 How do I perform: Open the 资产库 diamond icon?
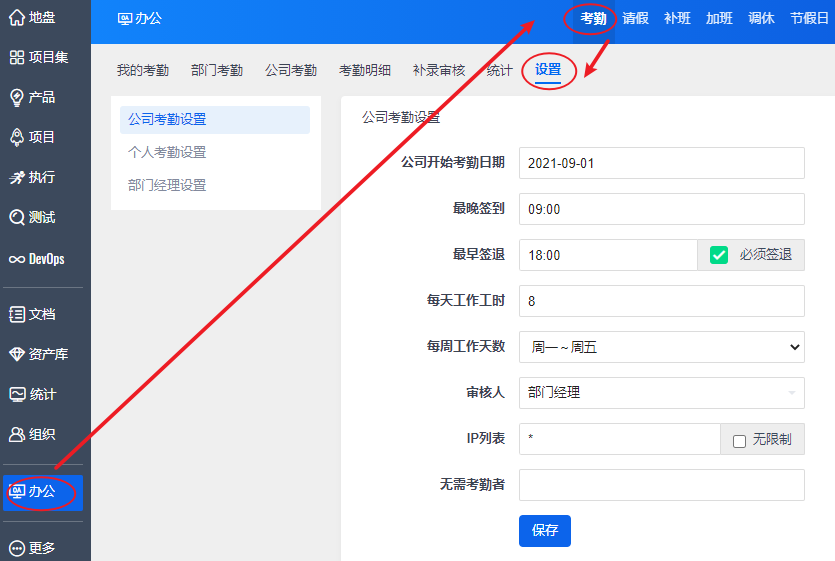pos(17,354)
